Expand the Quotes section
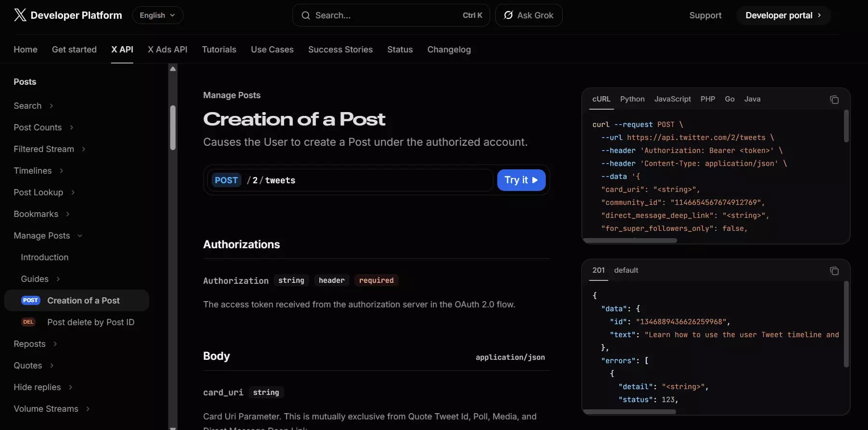Viewport: 868px width, 430px height. [52, 366]
